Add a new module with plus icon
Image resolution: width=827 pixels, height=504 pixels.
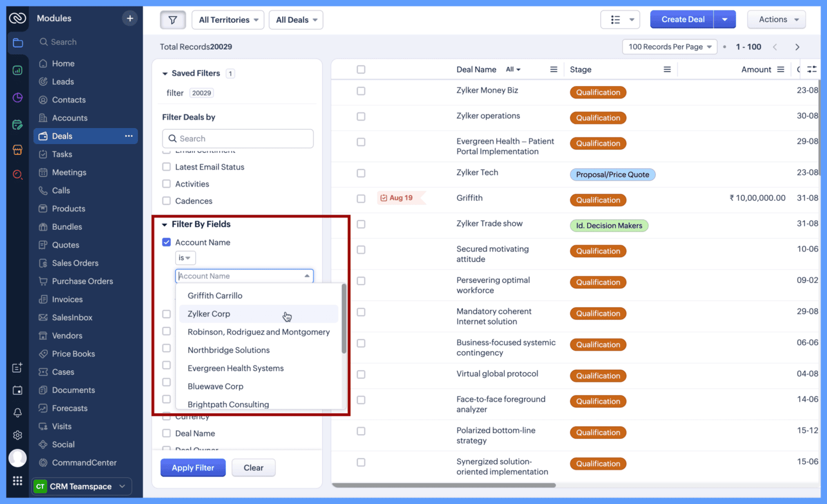(x=130, y=19)
